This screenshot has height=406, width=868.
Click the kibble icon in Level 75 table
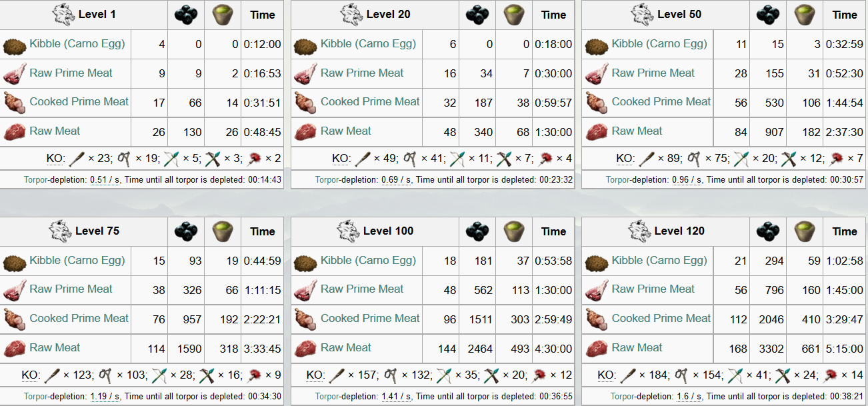[x=15, y=262]
